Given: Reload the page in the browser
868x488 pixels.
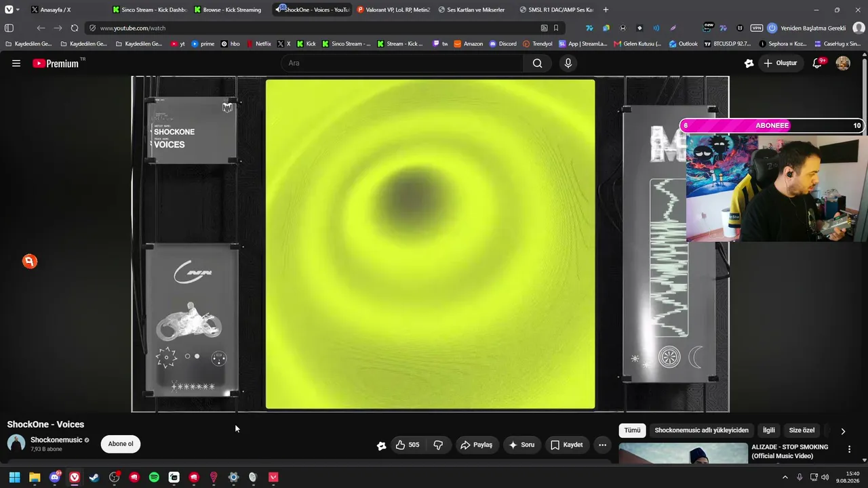Looking at the screenshot, I should click(75, 28).
